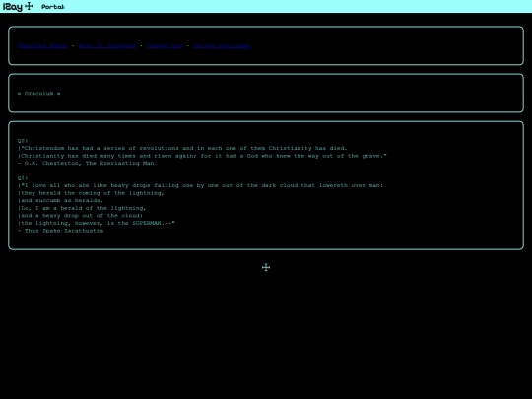Viewport: 532px width, 399px height.
Task: Open the Portal menu item
Action: tap(53, 7)
